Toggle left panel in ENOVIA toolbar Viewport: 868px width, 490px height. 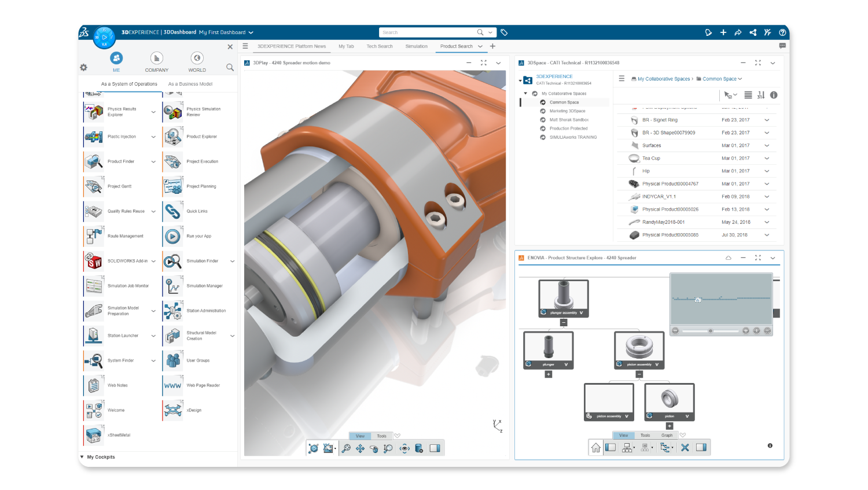(x=610, y=447)
